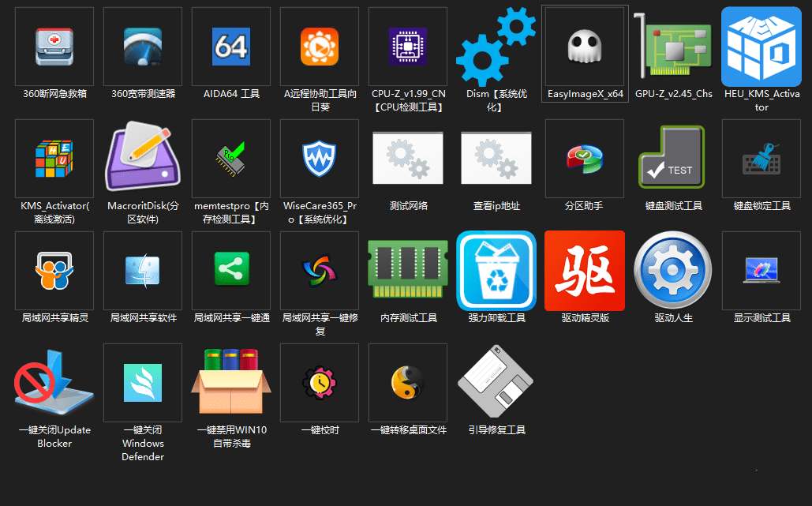Click the 局域网共享一键修复 pinwheel icon
812x506 pixels.
tap(320, 270)
